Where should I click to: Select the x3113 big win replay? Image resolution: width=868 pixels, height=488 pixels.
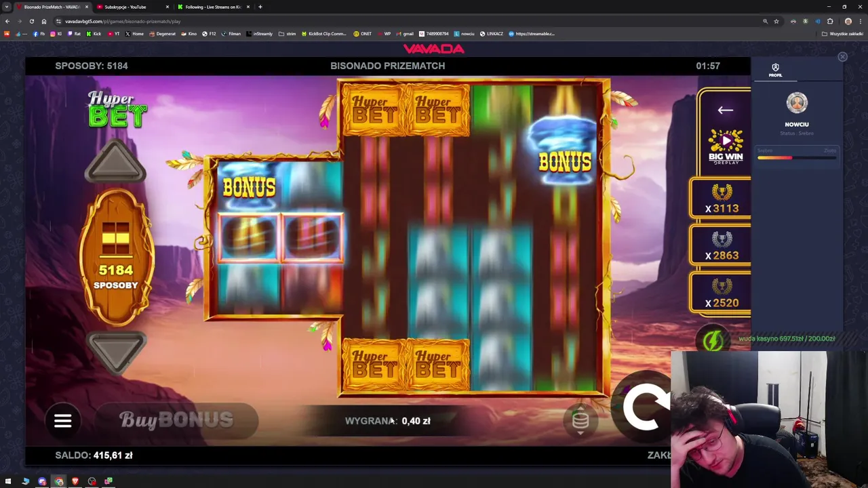pos(721,199)
